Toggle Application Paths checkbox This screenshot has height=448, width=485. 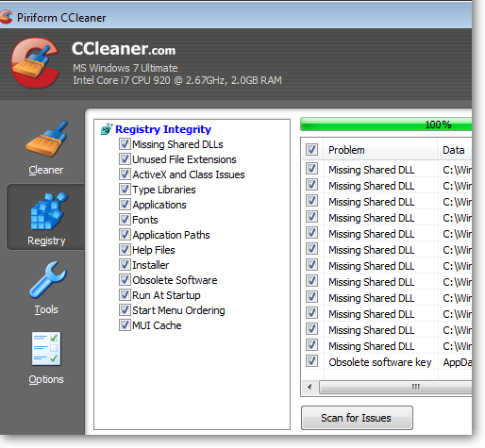[125, 235]
